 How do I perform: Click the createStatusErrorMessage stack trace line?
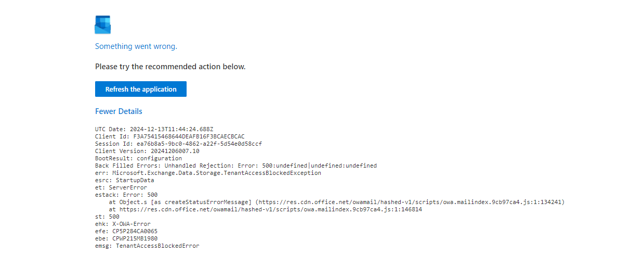336,202
